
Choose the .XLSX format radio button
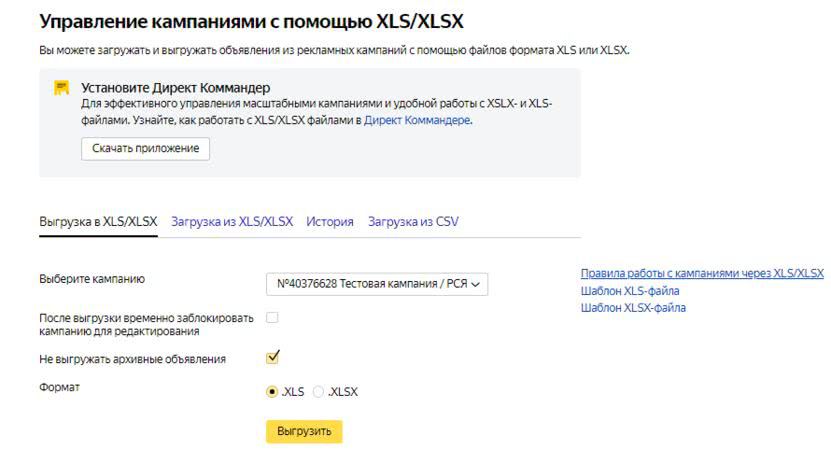click(x=319, y=392)
